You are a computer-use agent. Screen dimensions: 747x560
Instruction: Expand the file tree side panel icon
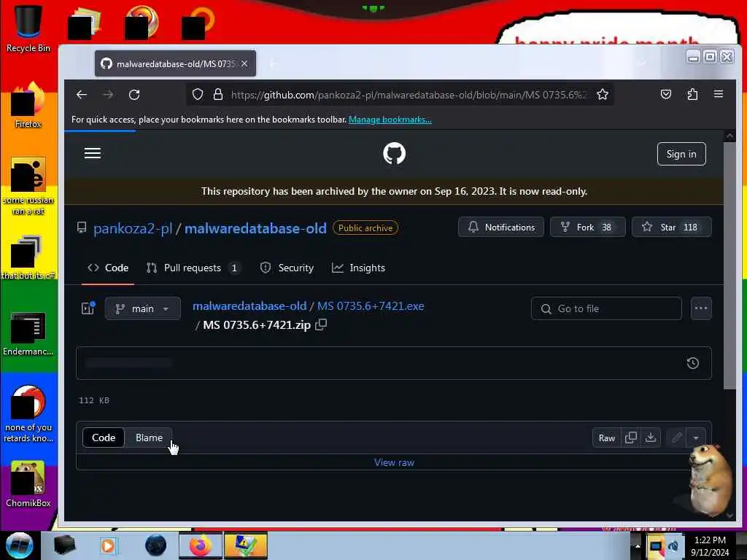coord(88,308)
